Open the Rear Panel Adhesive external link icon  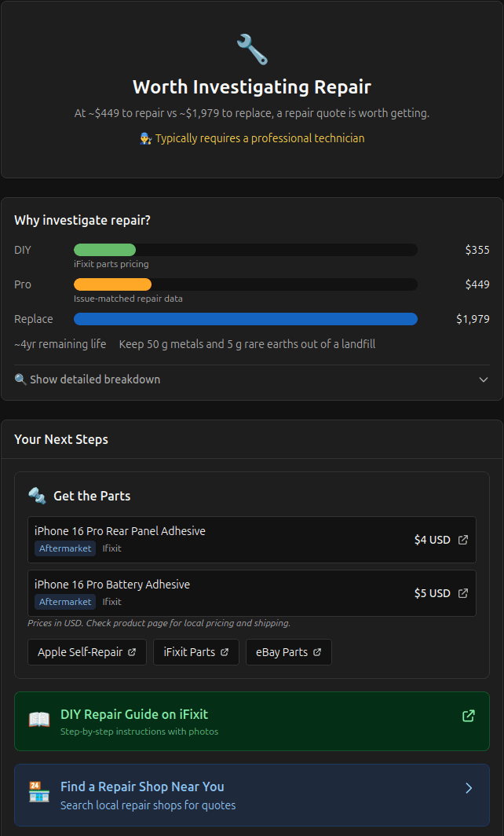point(462,540)
